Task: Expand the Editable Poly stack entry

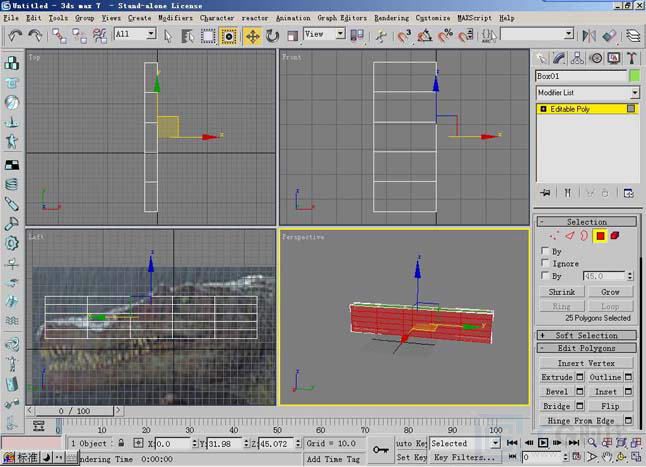Action: (x=543, y=109)
